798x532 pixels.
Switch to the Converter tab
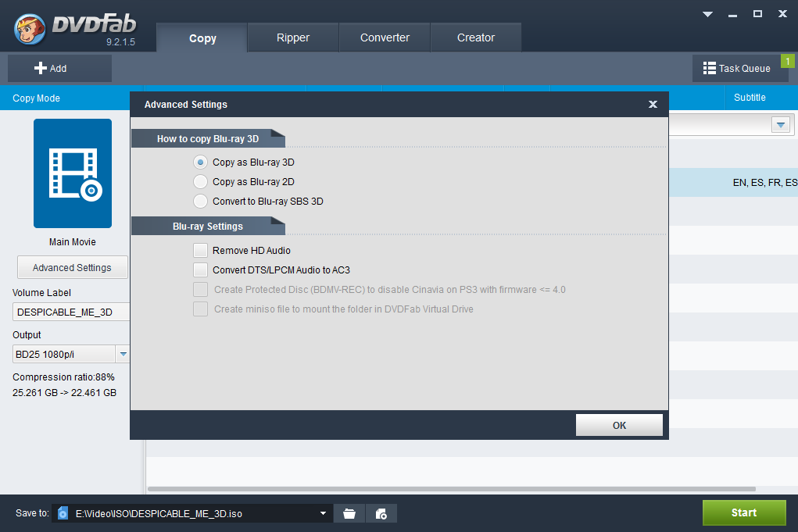[x=385, y=37]
